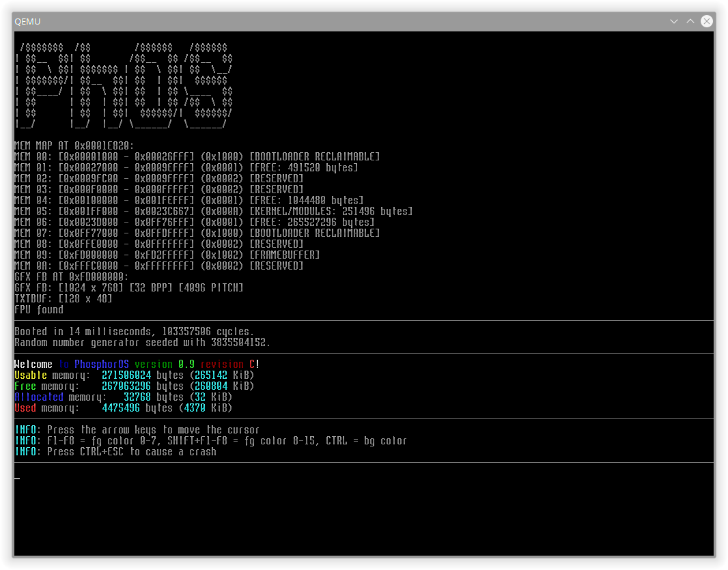Click the blue 'Allocated' memory label
The width and height of the screenshot is (728, 570).
(x=39, y=397)
